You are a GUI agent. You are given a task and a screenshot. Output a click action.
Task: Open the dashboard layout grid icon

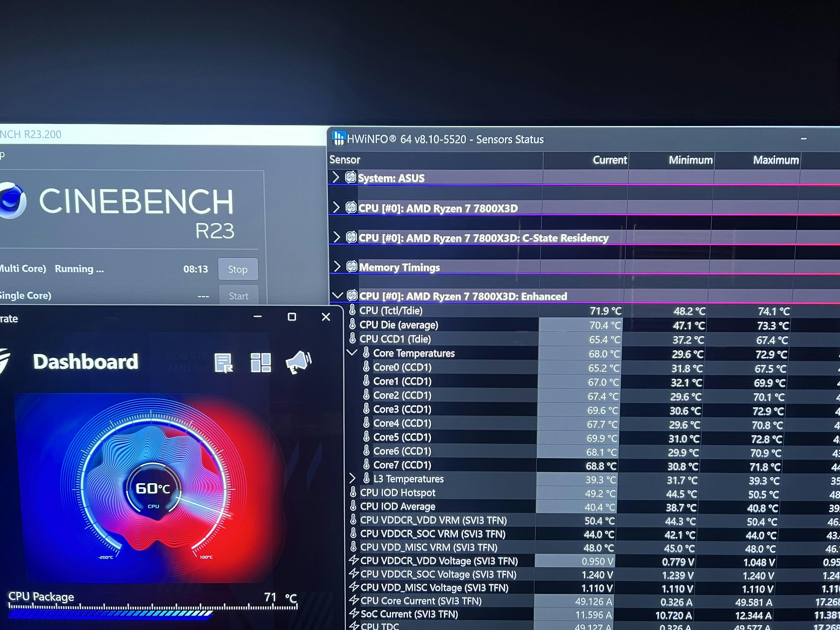tap(261, 362)
